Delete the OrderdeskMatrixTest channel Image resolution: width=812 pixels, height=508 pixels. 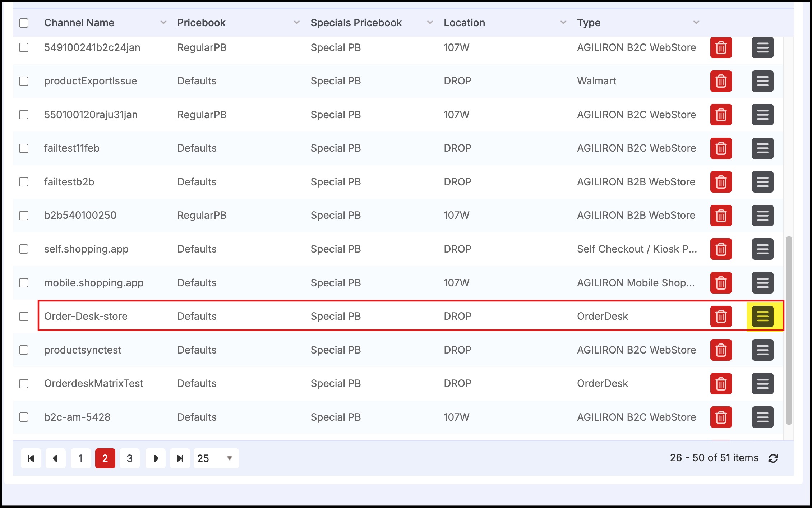click(x=721, y=384)
